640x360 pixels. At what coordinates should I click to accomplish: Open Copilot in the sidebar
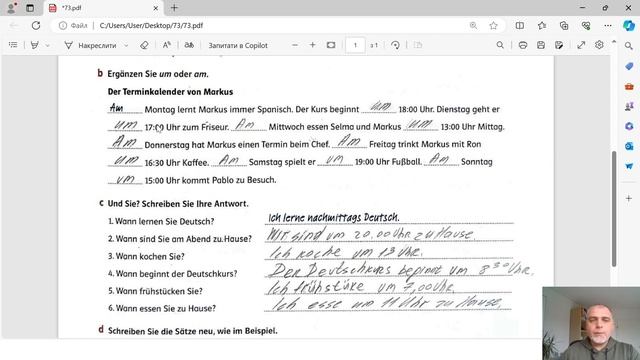(629, 25)
